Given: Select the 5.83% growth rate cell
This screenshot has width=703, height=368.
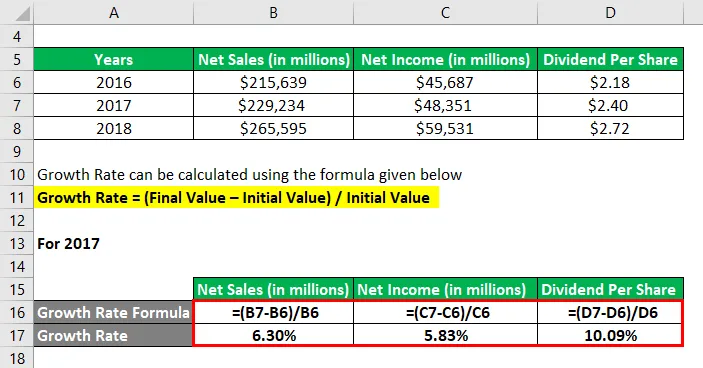Looking at the screenshot, I should 445,335.
